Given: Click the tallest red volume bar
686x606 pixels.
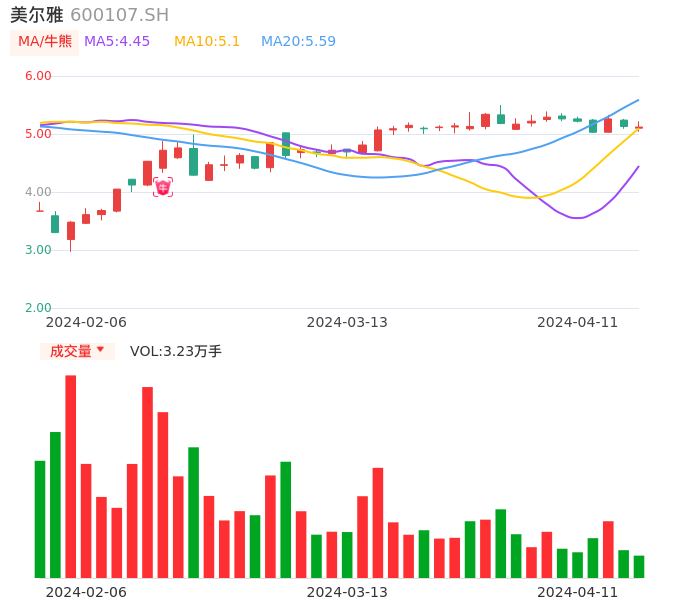Looking at the screenshot, I should pyautogui.click(x=71, y=476).
